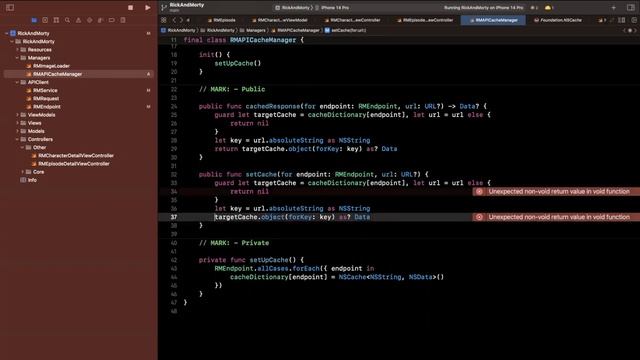The height and width of the screenshot is (360, 640).
Task: Toggle the inspector panel visibility
Action: click(x=631, y=7)
